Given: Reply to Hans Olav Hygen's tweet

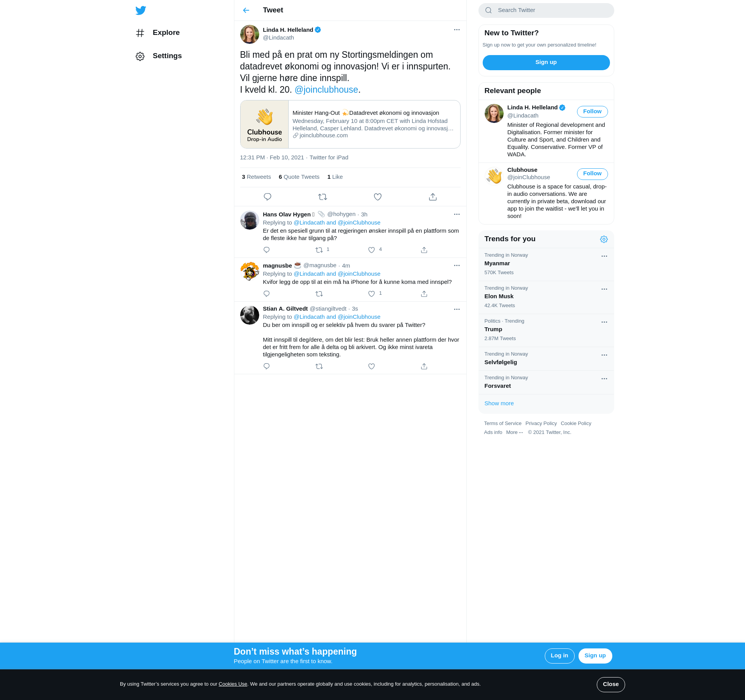Looking at the screenshot, I should coord(266,250).
